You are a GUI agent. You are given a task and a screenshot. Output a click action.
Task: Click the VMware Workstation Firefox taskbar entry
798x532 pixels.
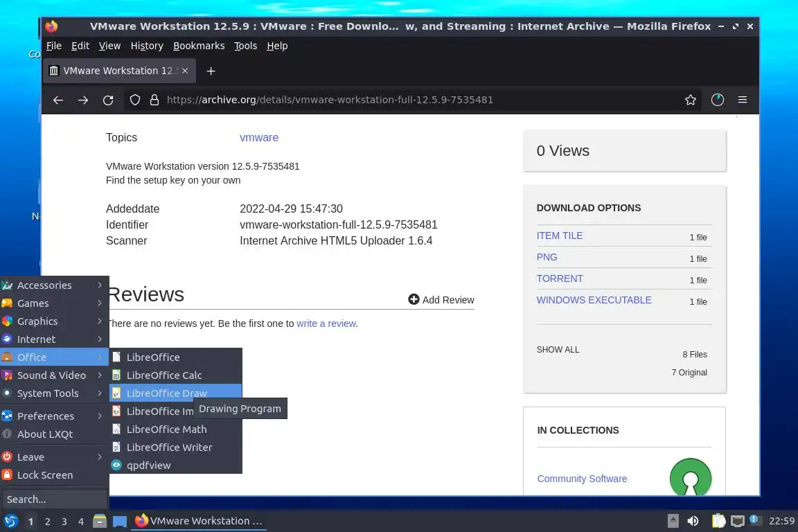[199, 521]
